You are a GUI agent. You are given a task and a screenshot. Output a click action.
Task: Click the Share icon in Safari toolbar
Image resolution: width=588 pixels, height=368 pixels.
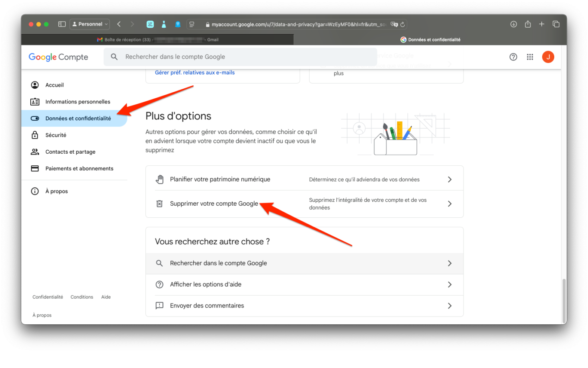(528, 24)
